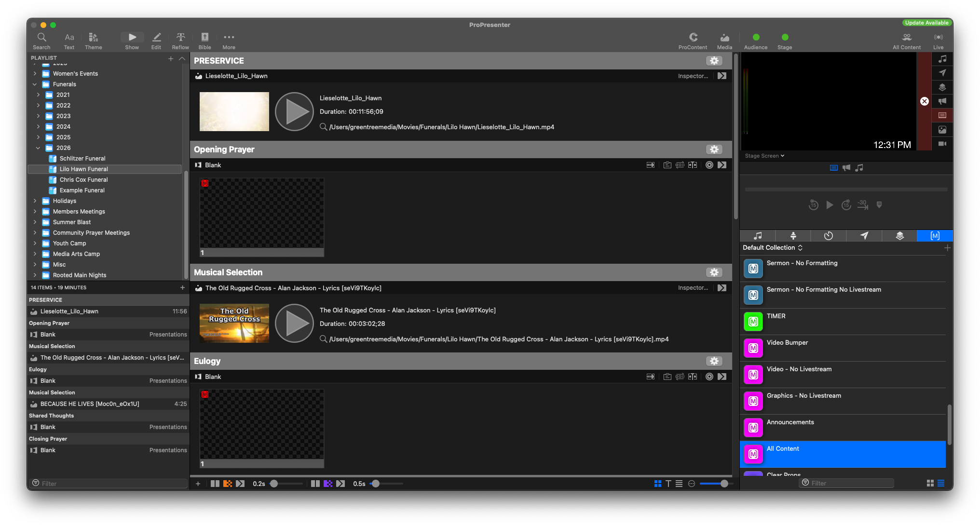Clear the audio layer
Viewport: 980px width, 526px height.
point(942,59)
